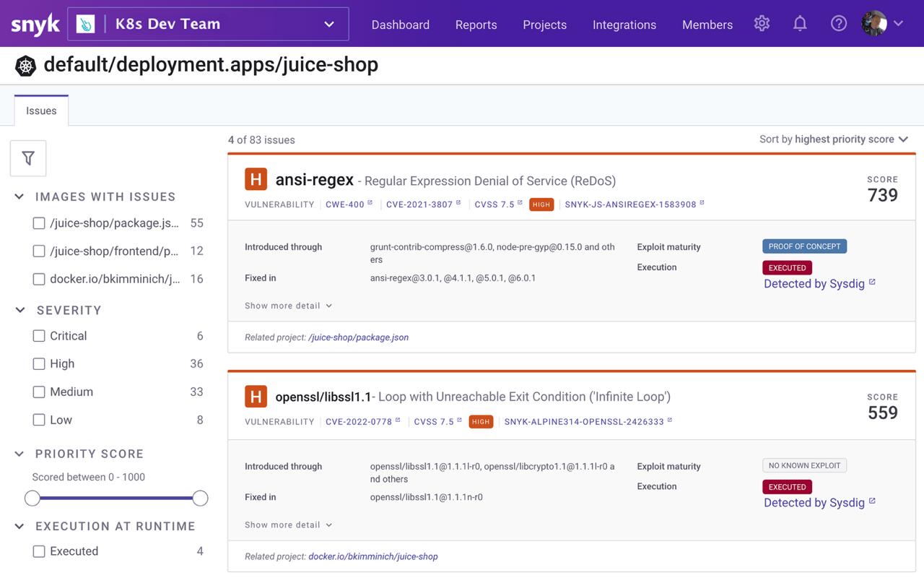
Task: Enable the Critical severity checkbox
Action: tap(39, 336)
